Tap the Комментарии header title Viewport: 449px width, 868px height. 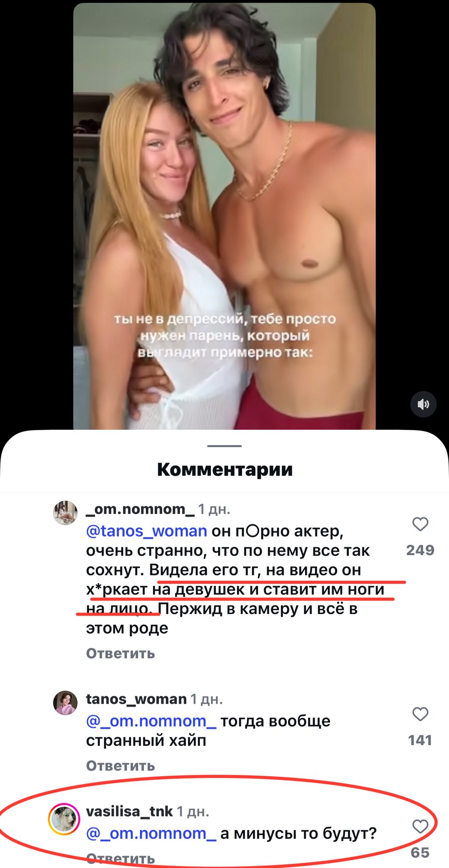pyautogui.click(x=224, y=470)
